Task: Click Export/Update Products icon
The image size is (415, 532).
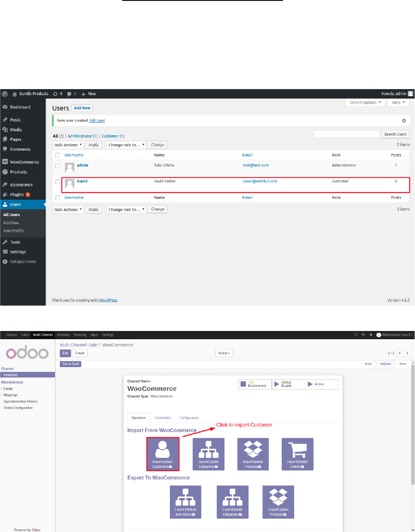Action: (278, 502)
